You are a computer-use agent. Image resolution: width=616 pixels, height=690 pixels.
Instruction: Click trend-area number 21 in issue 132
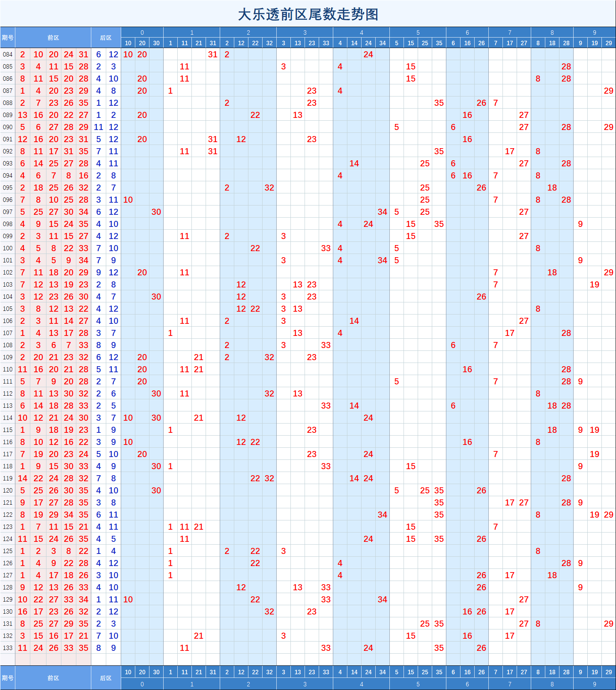pos(199,636)
